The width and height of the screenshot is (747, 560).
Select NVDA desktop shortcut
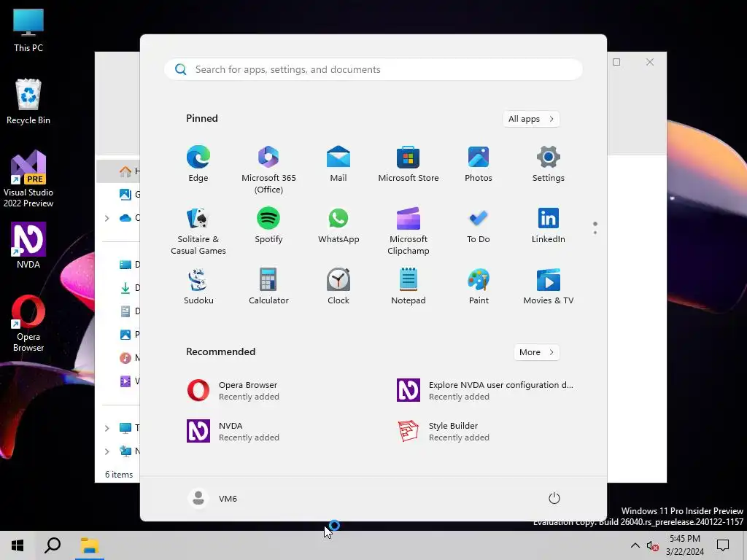tap(28, 246)
